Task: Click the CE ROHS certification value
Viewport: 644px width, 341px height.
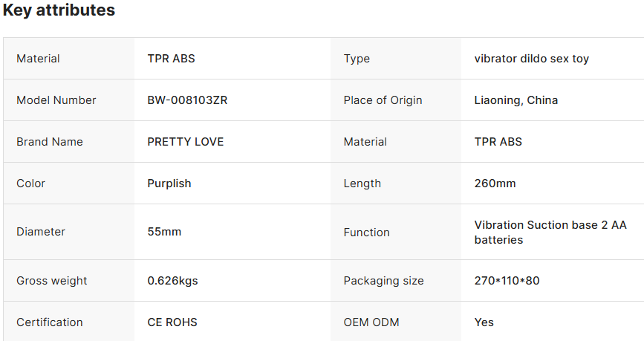Action: tap(172, 322)
